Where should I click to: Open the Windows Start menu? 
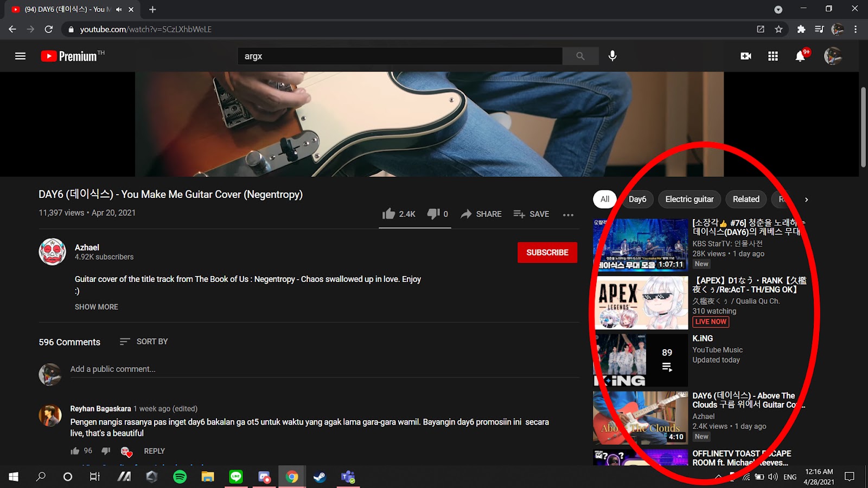click(x=14, y=477)
